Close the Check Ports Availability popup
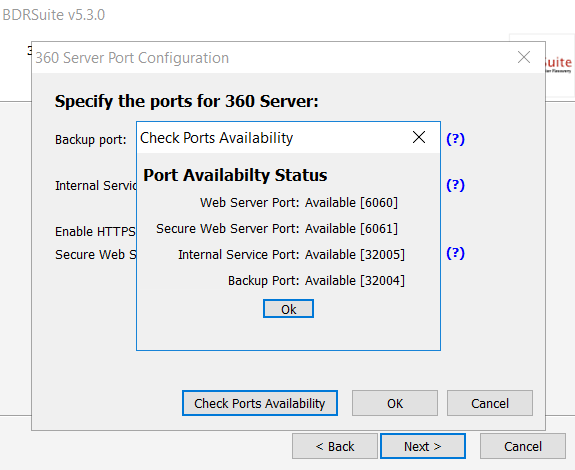Viewport: 575px width, 470px height. (419, 137)
